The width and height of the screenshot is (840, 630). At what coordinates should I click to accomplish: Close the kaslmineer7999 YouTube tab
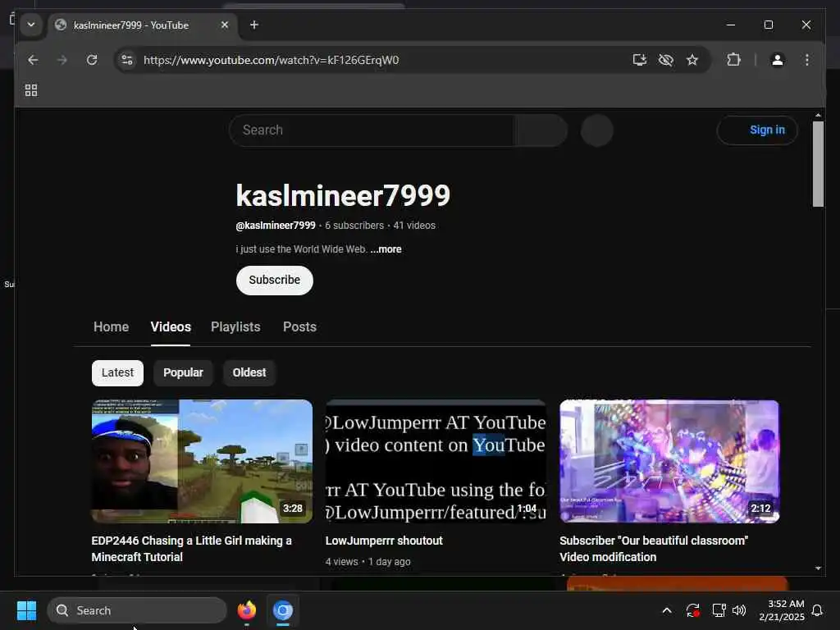point(225,25)
